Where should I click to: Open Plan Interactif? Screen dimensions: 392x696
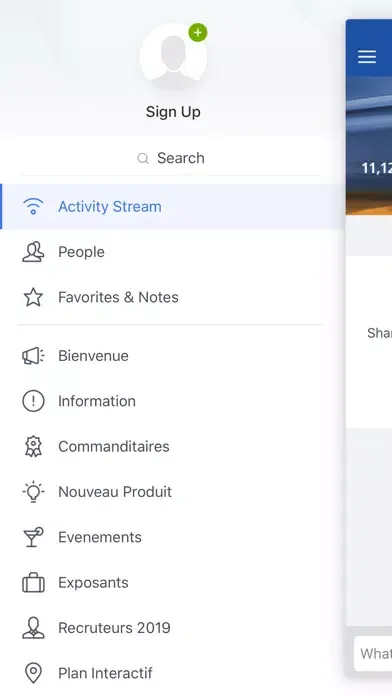pos(173,673)
